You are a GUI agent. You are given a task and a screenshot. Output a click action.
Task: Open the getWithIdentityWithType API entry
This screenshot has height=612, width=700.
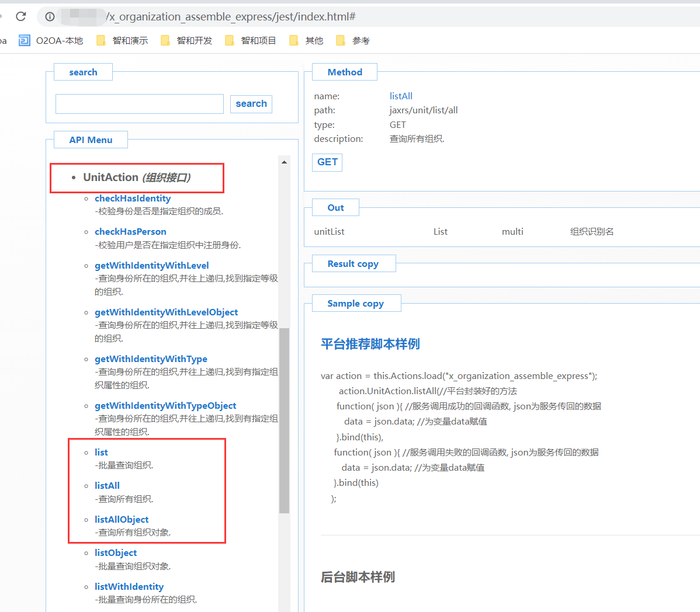[151, 359]
